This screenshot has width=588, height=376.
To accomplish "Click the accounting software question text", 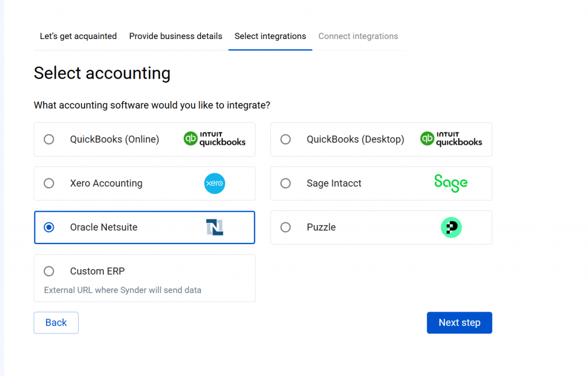I will (x=152, y=106).
